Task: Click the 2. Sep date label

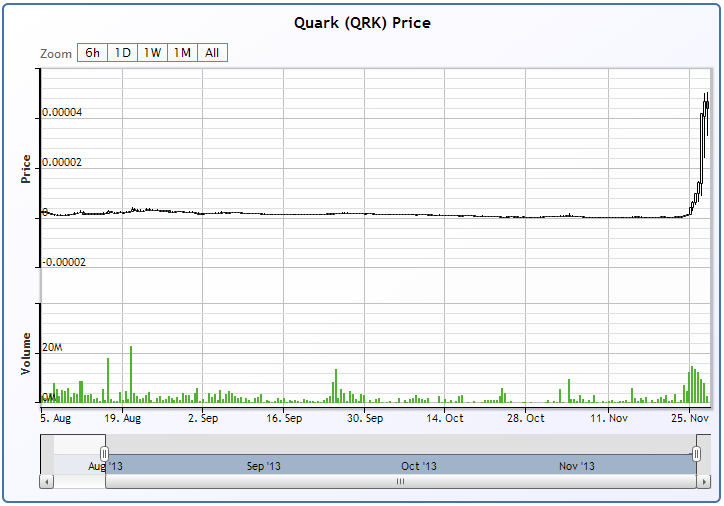Action: (203, 418)
